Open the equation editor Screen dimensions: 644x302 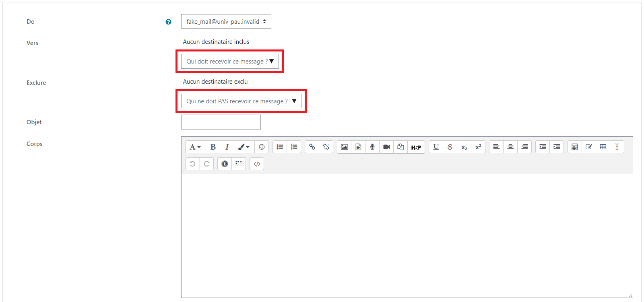pyautogui.click(x=575, y=147)
